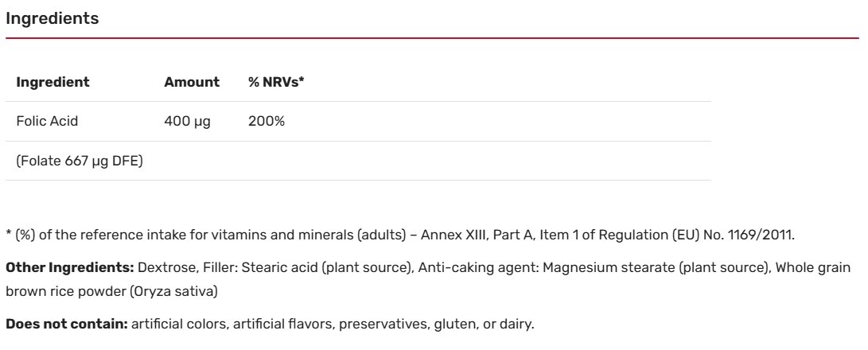Click the Ingredient column header
This screenshot has height=350, width=868.
[53, 81]
